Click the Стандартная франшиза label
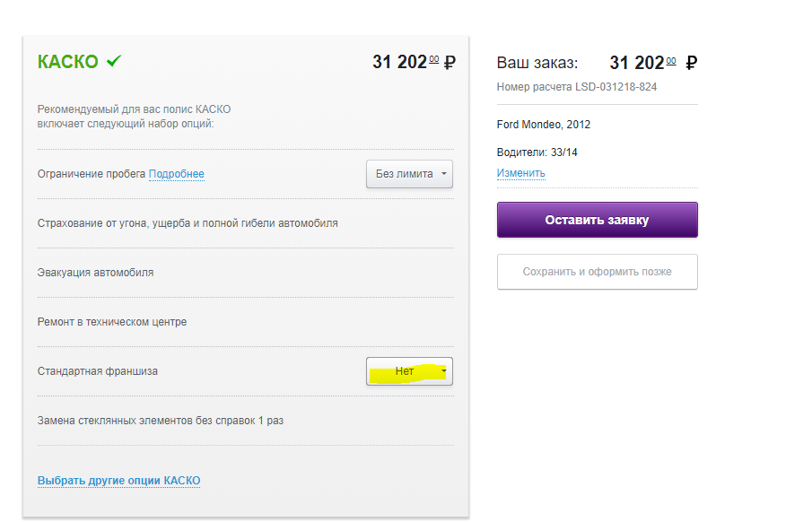This screenshot has height=522, width=812. [x=97, y=371]
